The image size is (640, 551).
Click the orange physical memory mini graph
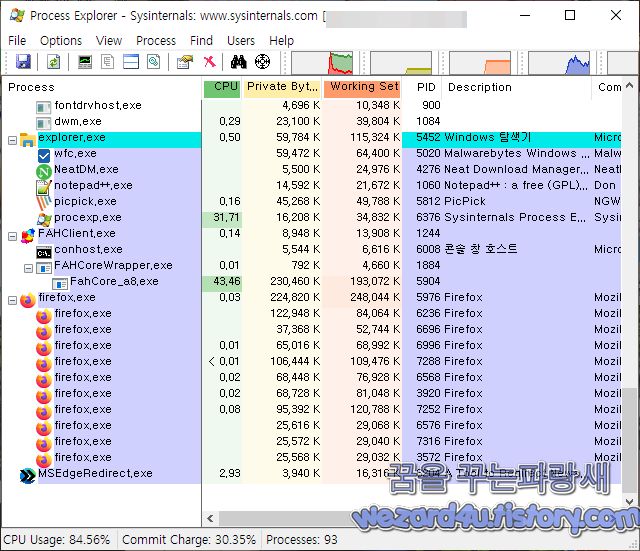click(x=480, y=63)
